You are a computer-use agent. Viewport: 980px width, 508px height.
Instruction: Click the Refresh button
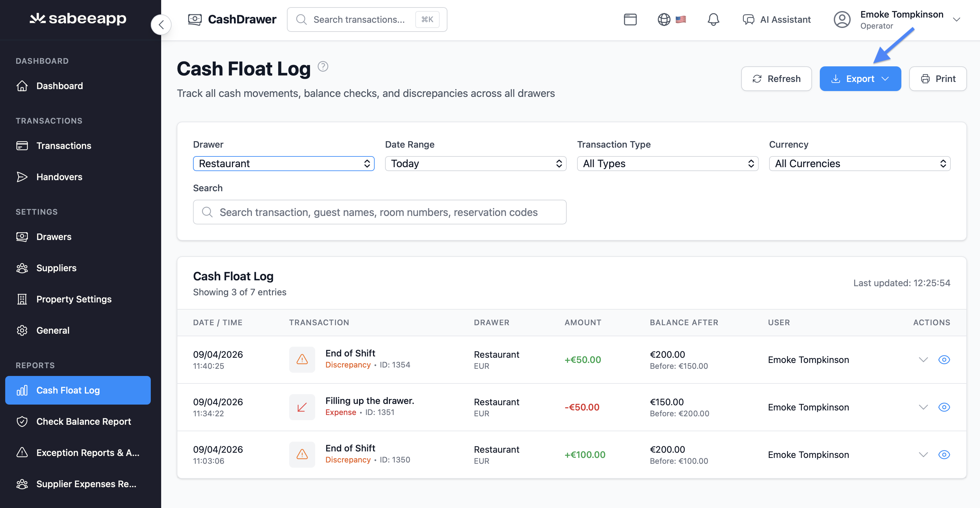776,79
